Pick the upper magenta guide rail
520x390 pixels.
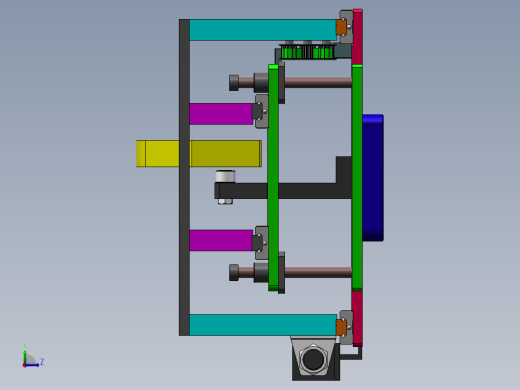point(221,114)
